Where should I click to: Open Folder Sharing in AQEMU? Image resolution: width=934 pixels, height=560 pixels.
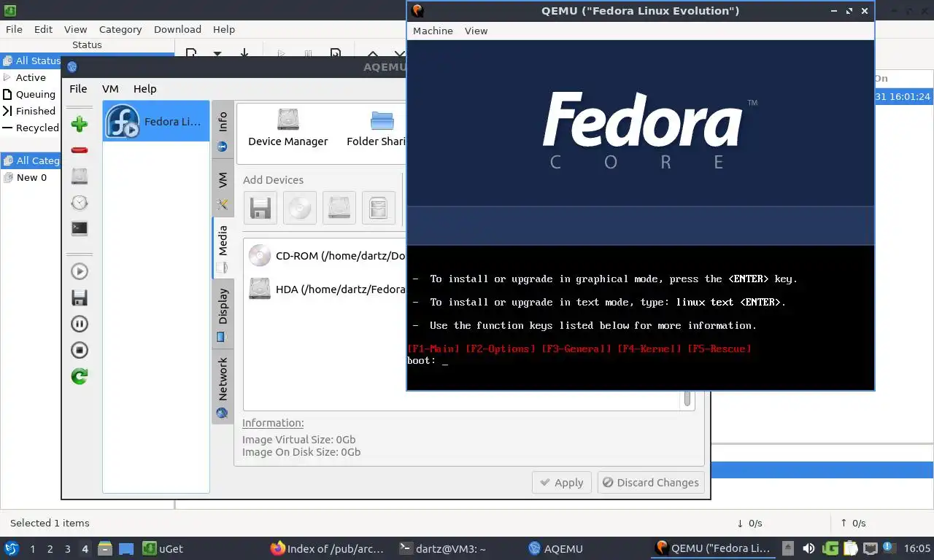376,128
